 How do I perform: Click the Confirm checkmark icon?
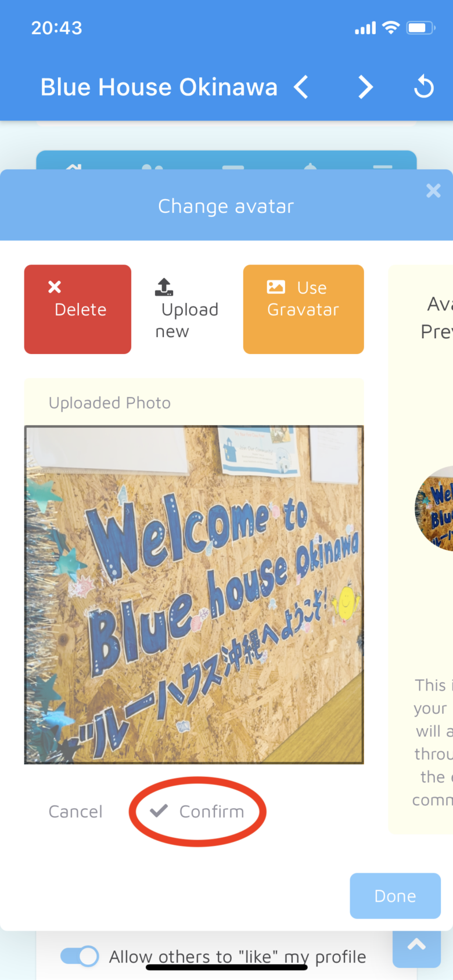click(x=159, y=811)
